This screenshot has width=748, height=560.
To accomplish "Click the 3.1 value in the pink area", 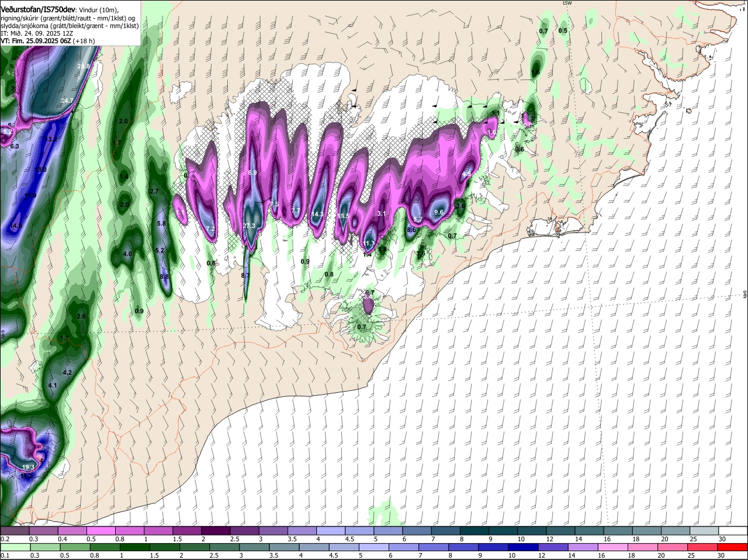I will tap(382, 213).
